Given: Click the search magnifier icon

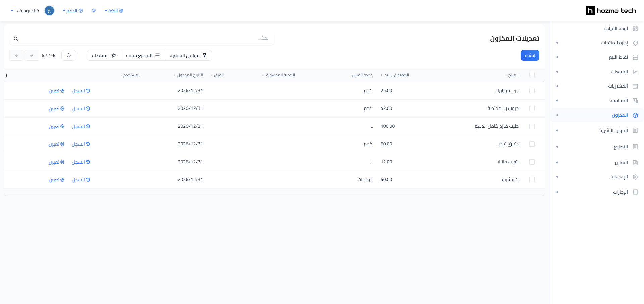Looking at the screenshot, I should click(x=16, y=39).
